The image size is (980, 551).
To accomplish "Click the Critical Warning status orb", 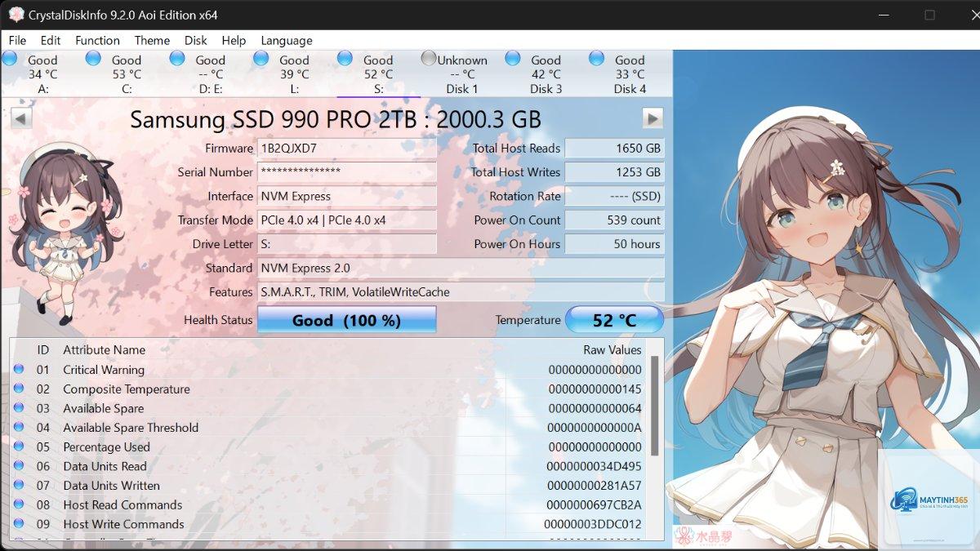I will pos(19,370).
